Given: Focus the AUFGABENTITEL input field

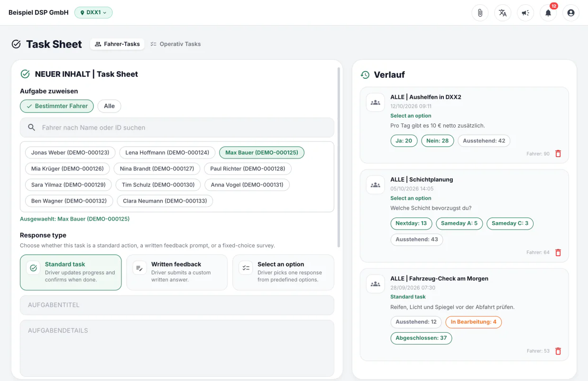Looking at the screenshot, I should 177,305.
